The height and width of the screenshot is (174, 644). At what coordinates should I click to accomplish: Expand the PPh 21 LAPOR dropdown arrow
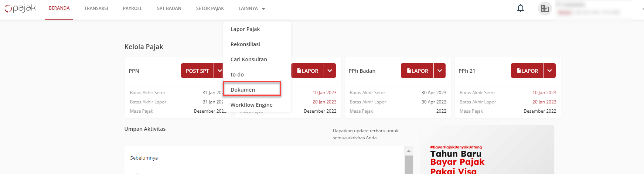coord(549,71)
